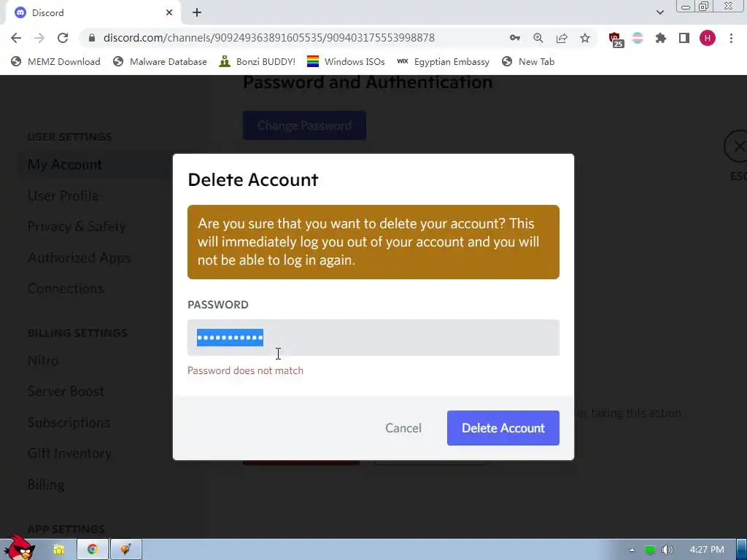Close settings with the ESC circle button

coord(737,147)
